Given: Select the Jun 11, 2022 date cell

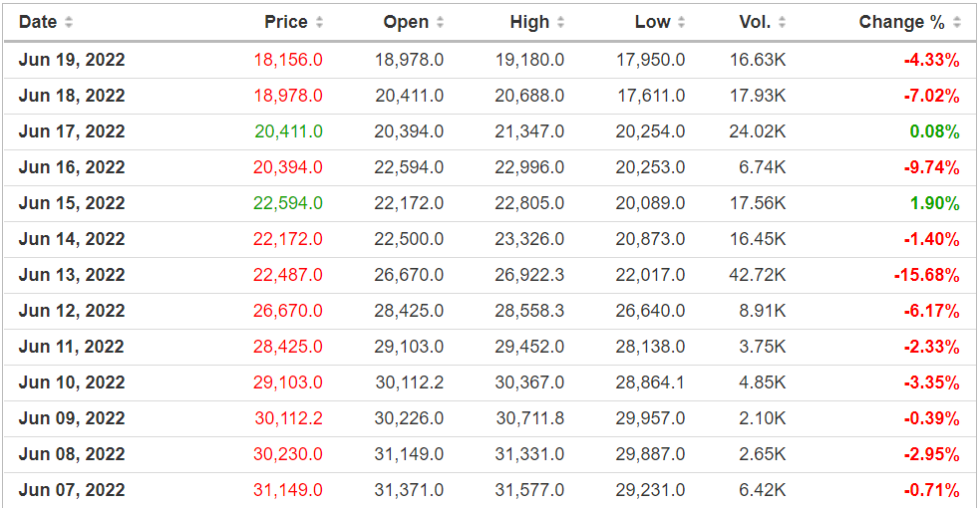Looking at the screenshot, I should click(72, 347).
